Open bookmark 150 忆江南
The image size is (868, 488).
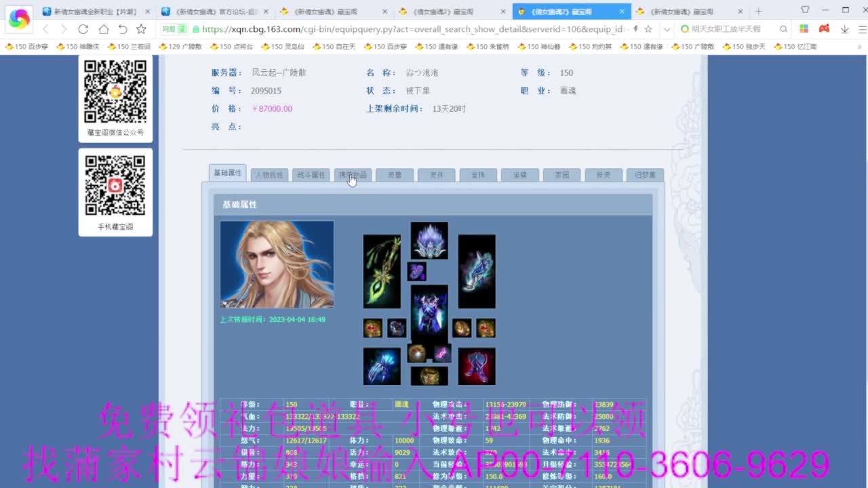coord(795,46)
